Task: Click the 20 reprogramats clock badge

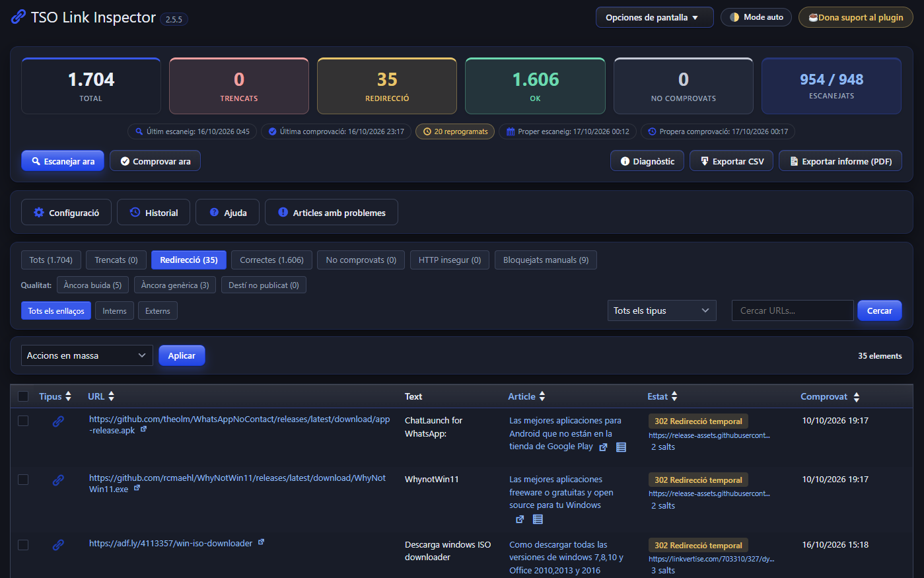Action: click(x=455, y=131)
